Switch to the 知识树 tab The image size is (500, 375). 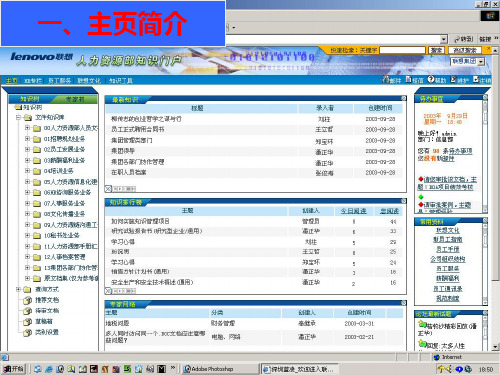[x=30, y=99]
